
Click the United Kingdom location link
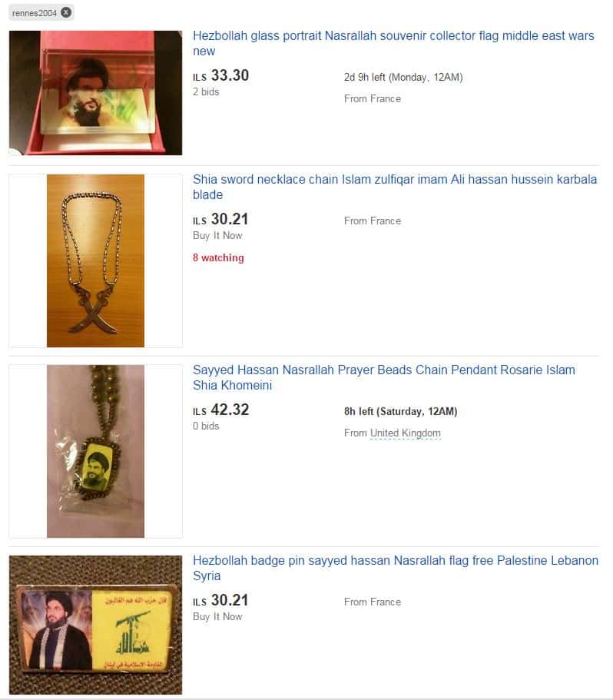(x=406, y=433)
